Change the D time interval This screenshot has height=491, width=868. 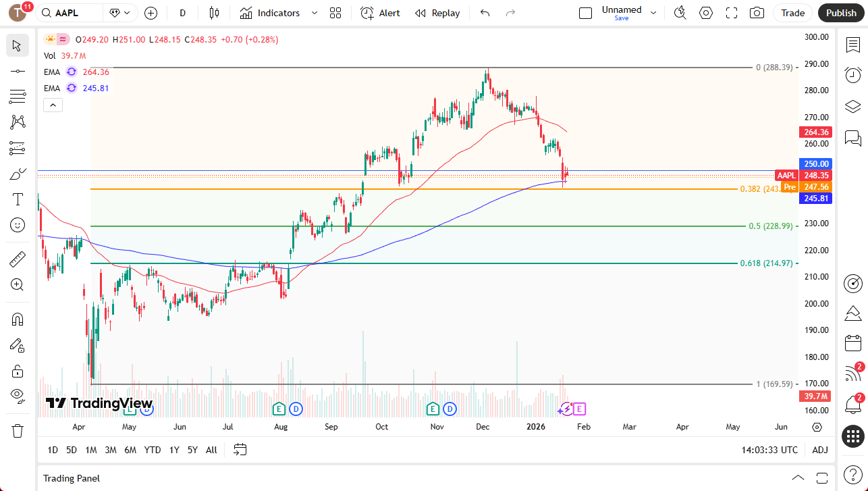pyautogui.click(x=183, y=13)
